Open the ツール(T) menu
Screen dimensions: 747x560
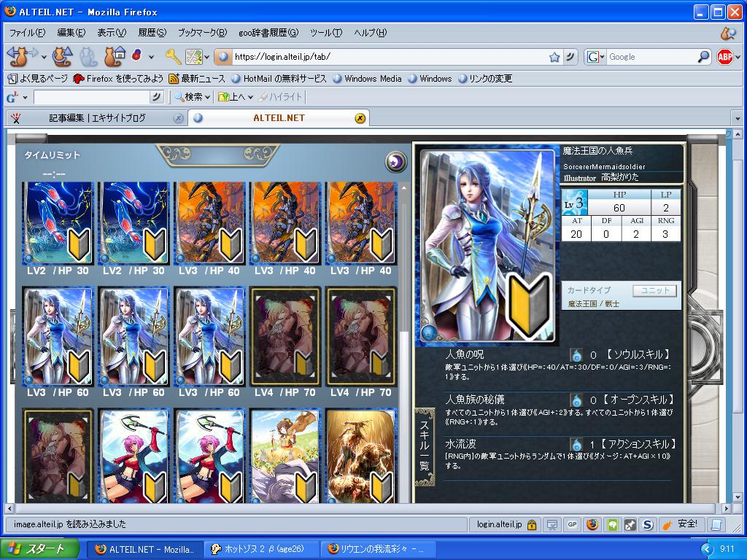tap(326, 32)
